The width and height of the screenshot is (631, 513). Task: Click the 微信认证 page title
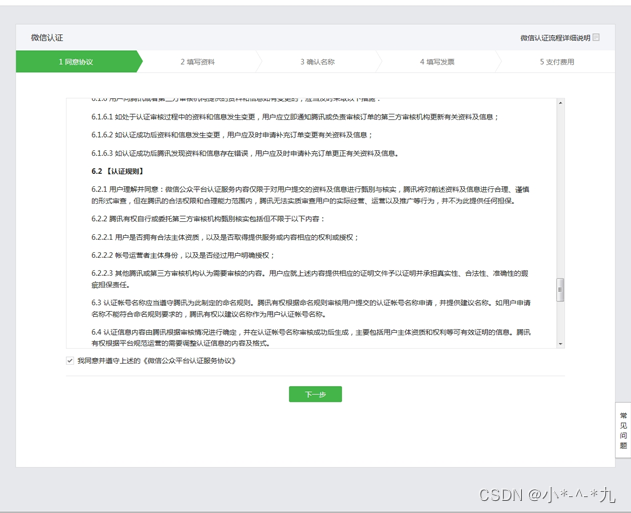(x=47, y=38)
